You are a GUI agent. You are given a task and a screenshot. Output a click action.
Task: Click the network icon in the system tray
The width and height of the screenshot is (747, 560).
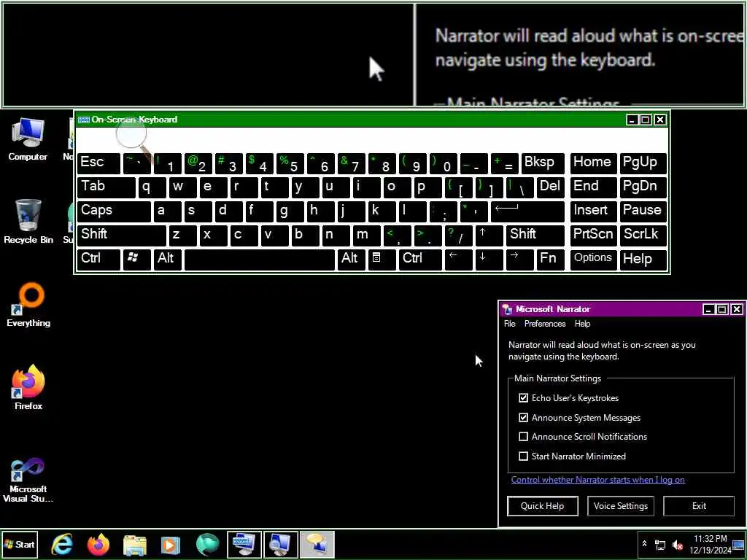click(x=660, y=545)
